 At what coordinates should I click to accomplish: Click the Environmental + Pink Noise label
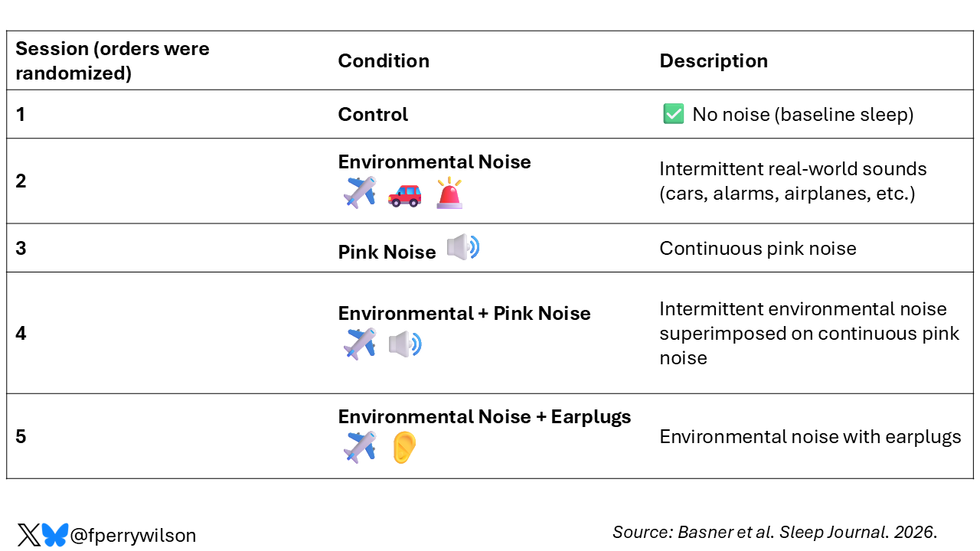click(x=464, y=313)
